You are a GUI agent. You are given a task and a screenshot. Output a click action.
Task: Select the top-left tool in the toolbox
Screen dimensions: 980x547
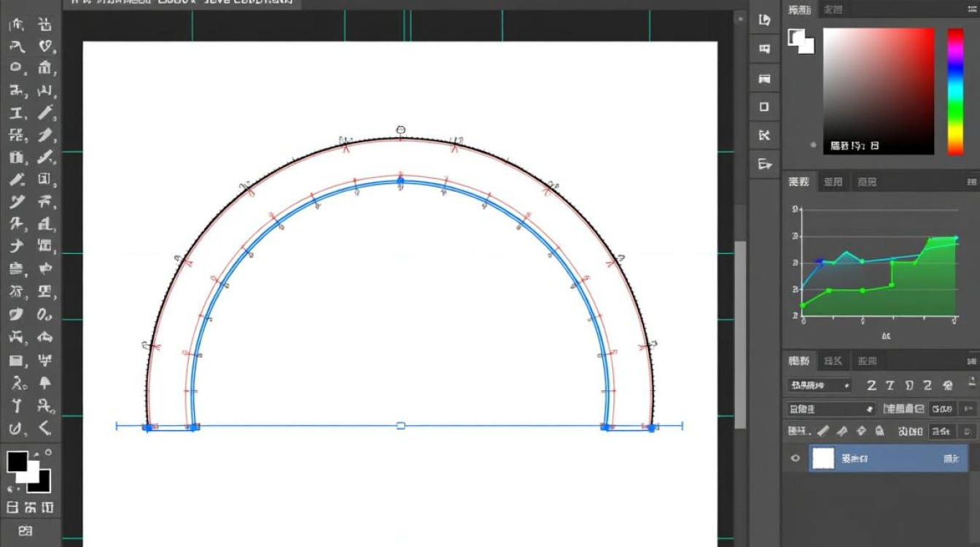tap(17, 25)
